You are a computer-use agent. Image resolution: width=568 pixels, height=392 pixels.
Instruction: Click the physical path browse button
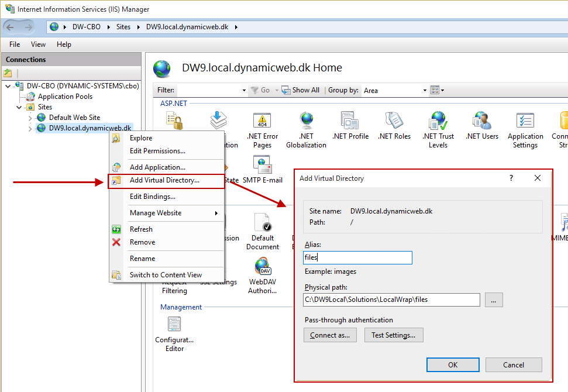[493, 300]
